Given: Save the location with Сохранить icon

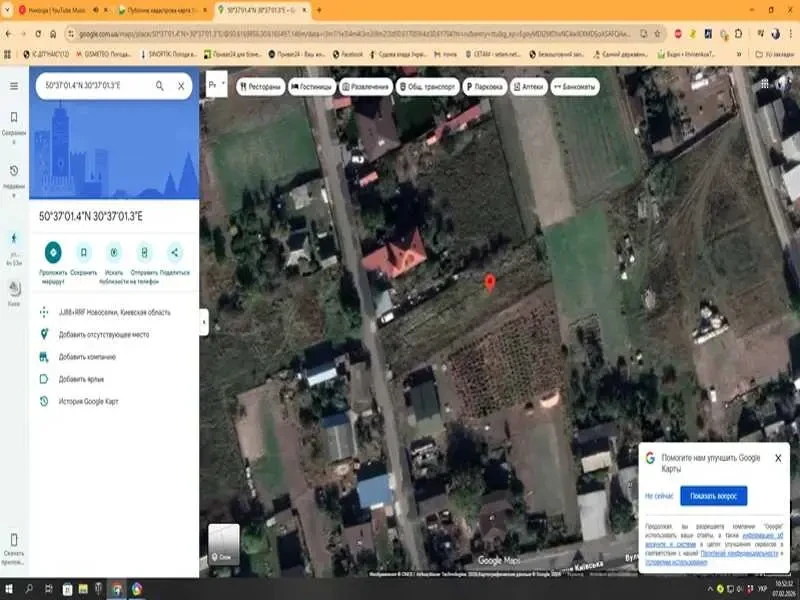Looking at the screenshot, I should click(x=84, y=252).
